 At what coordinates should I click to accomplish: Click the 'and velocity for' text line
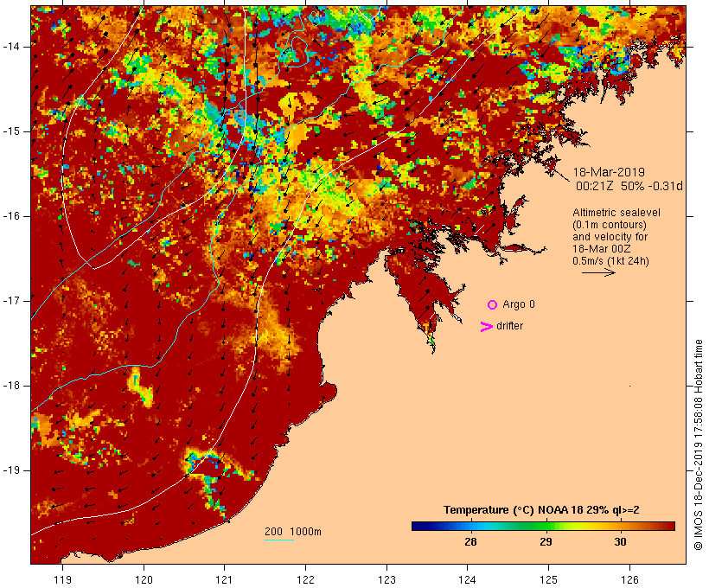click(610, 237)
